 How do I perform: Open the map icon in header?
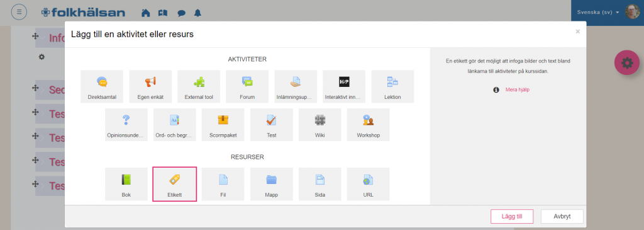[163, 13]
